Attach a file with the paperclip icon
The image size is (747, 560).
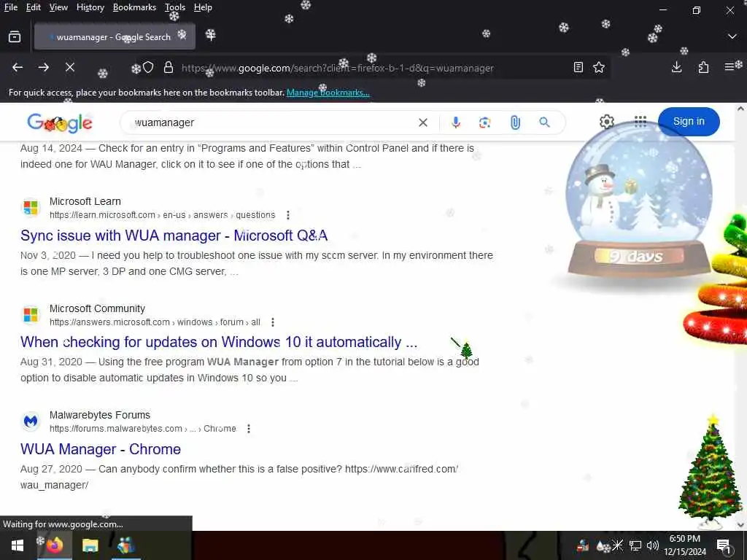[x=515, y=122]
